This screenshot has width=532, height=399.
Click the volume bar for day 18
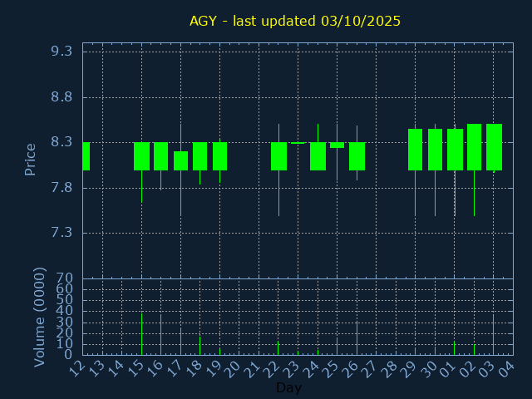[x=199, y=345]
